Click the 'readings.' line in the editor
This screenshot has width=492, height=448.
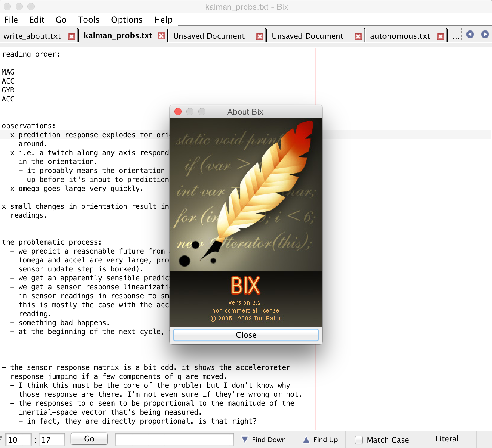(x=29, y=215)
